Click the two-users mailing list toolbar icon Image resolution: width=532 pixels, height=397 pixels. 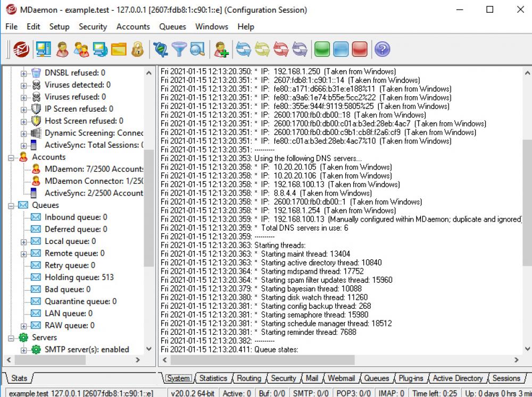[81, 49]
